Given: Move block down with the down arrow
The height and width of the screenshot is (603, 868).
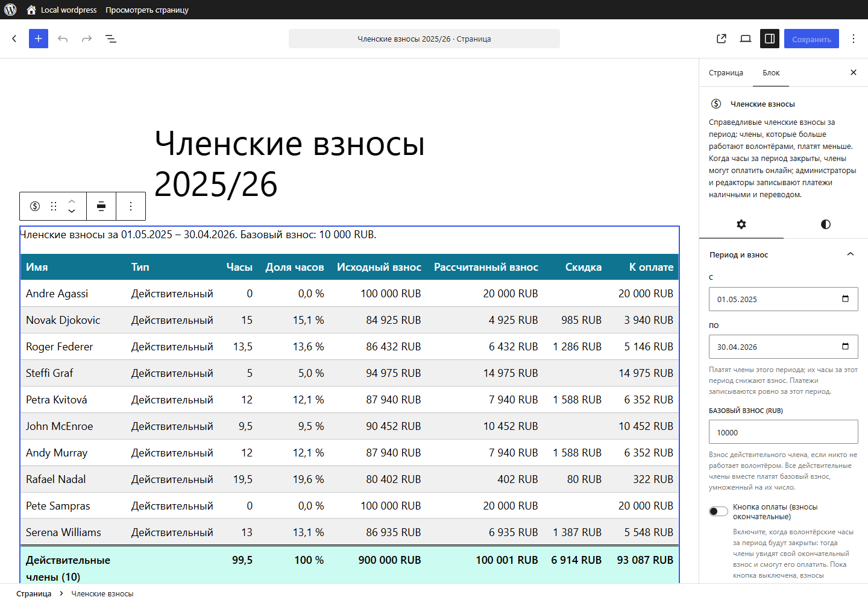Looking at the screenshot, I should pyautogui.click(x=72, y=212).
